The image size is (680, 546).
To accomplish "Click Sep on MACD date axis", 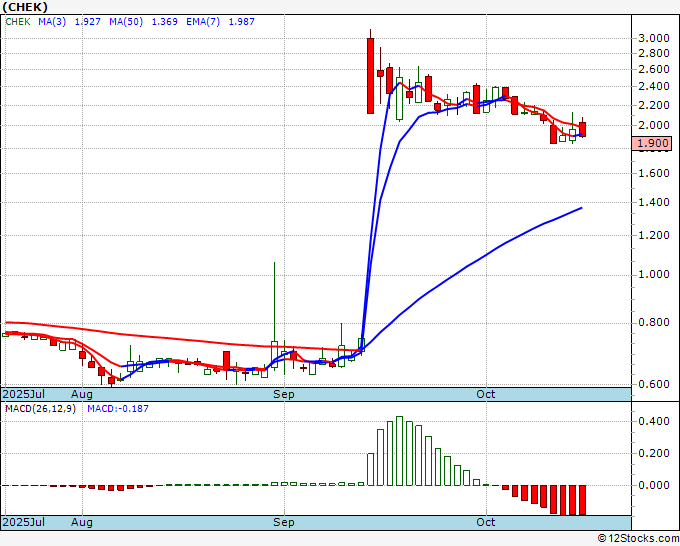I will (x=284, y=522).
